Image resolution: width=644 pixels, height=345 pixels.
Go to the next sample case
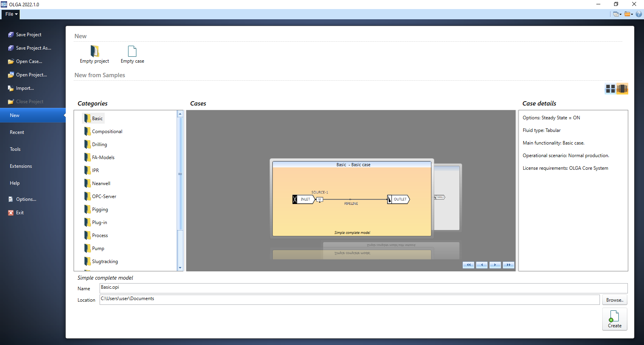[x=495, y=265]
